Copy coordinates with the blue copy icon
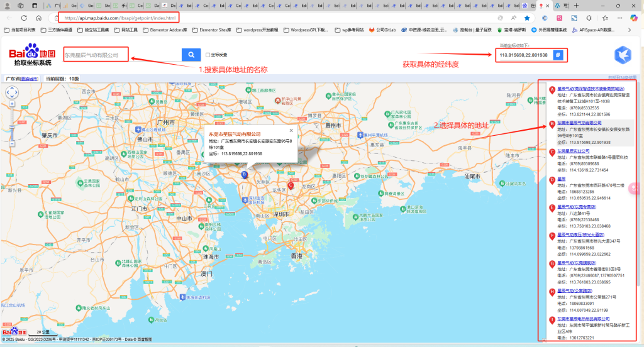Image resolution: width=644 pixels, height=347 pixels. point(558,55)
